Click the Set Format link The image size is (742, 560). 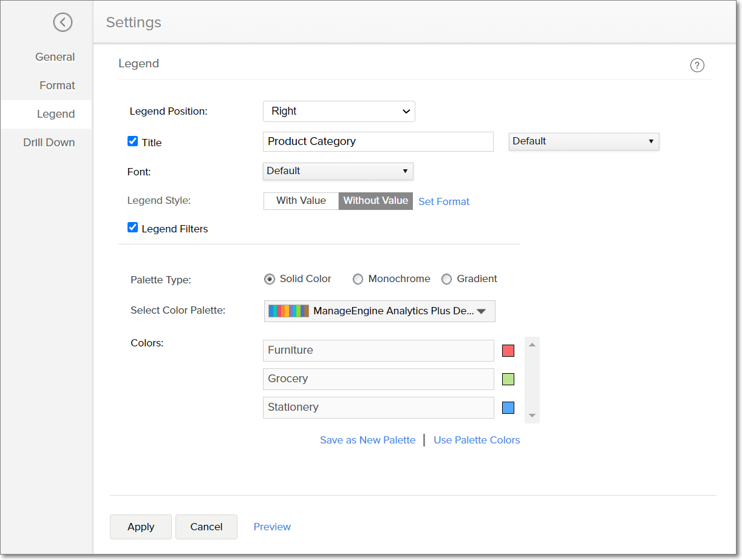(444, 201)
